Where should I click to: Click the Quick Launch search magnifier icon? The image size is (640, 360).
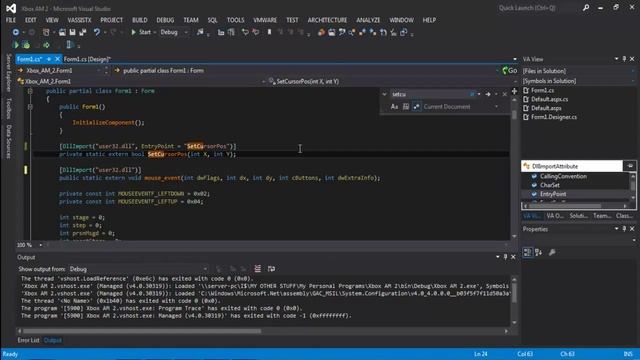click(x=586, y=8)
